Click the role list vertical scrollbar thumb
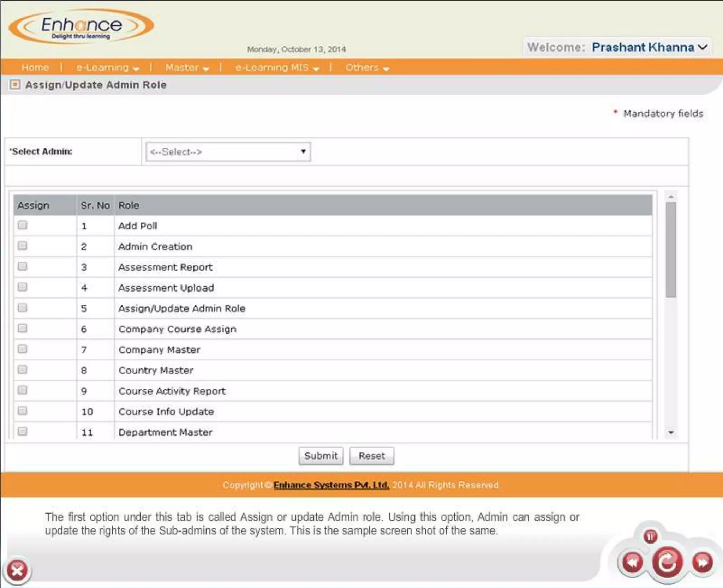The image size is (723, 588). 671,250
